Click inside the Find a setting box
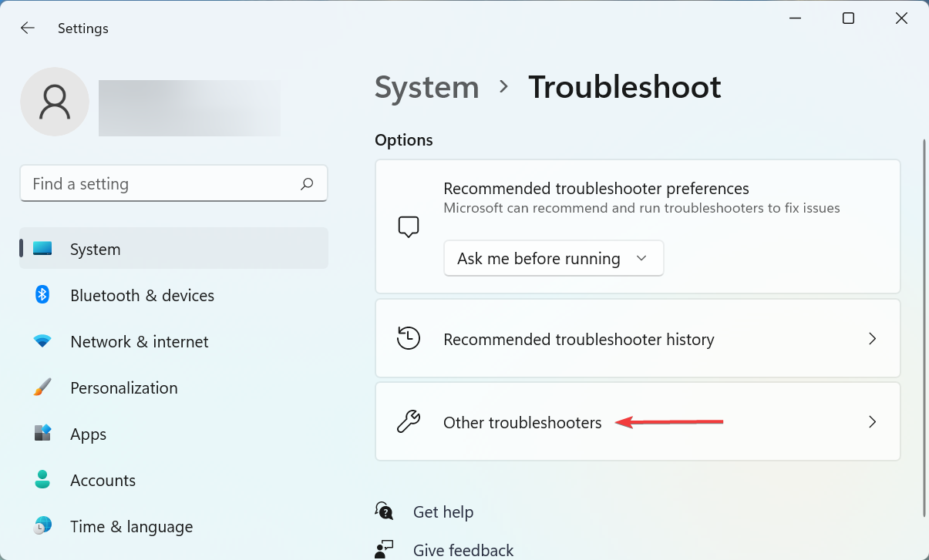The image size is (929, 560). 154,183
